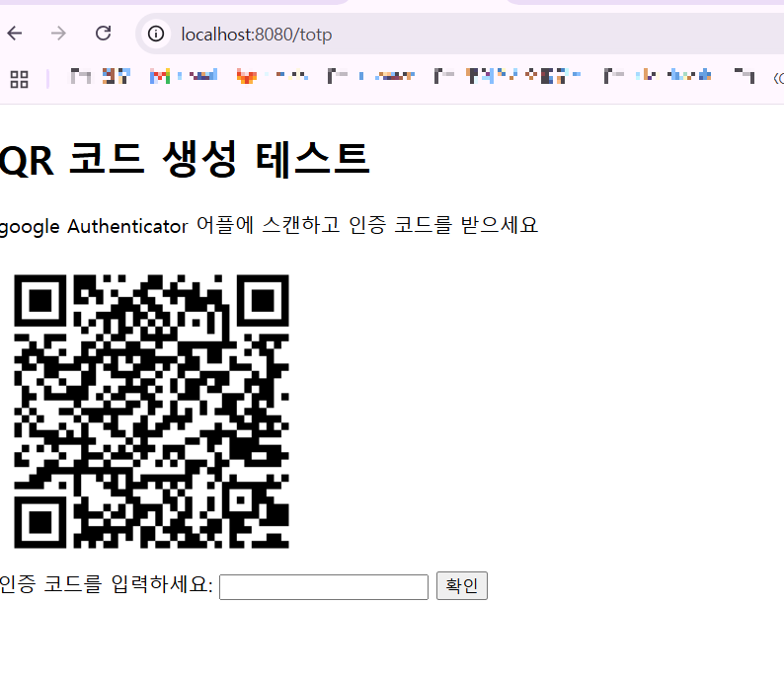The width and height of the screenshot is (784, 680).
Task: Go back to the previous page
Action: pos(15,34)
